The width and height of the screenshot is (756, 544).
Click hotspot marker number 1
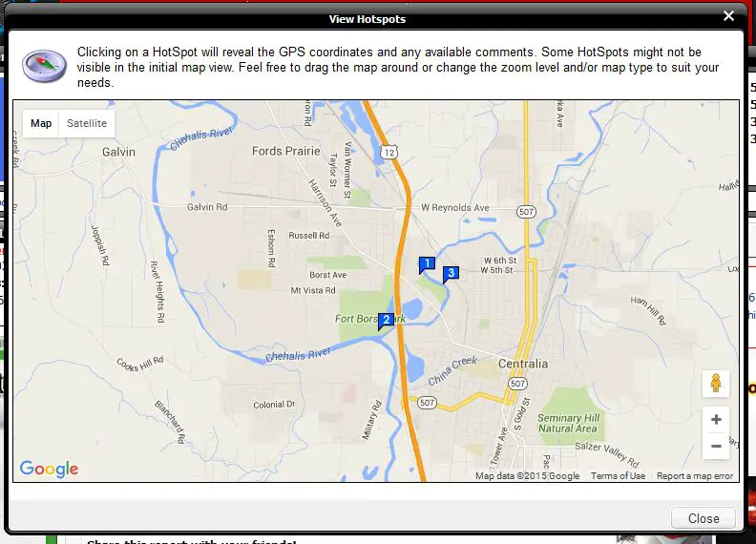click(428, 264)
